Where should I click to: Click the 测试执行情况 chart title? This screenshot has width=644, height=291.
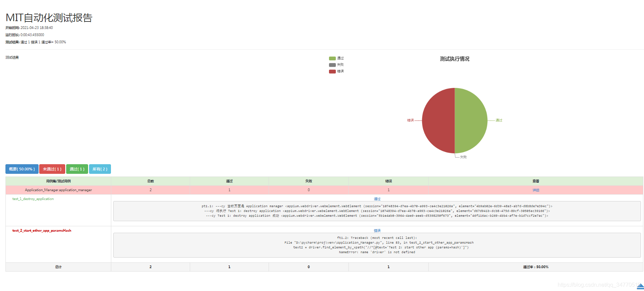455,59
